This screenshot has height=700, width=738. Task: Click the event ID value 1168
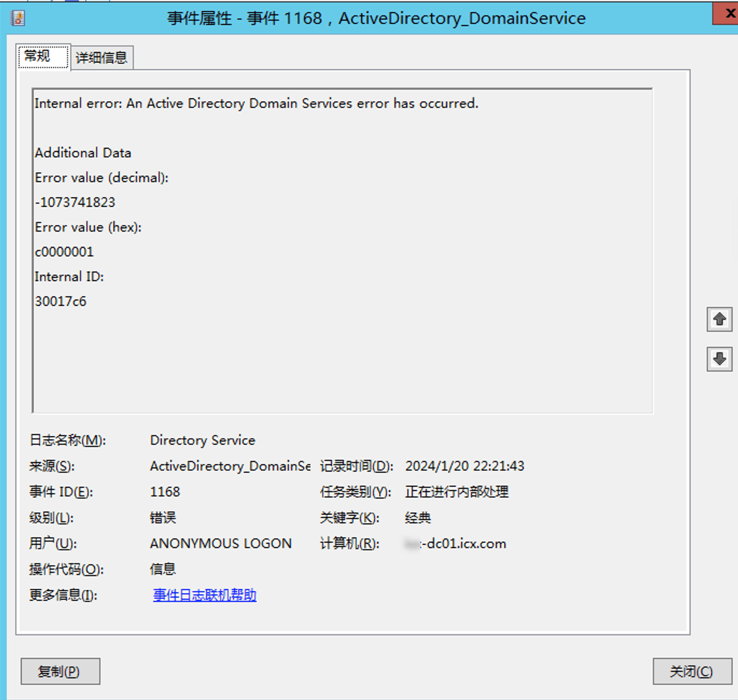(165, 492)
